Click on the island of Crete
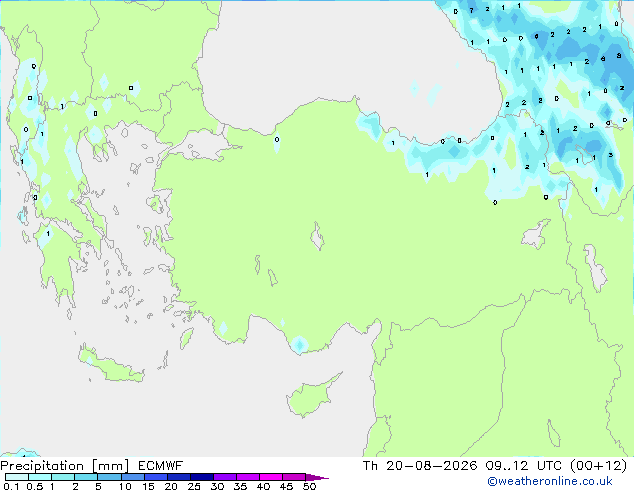The width and height of the screenshot is (634, 490). point(111,365)
